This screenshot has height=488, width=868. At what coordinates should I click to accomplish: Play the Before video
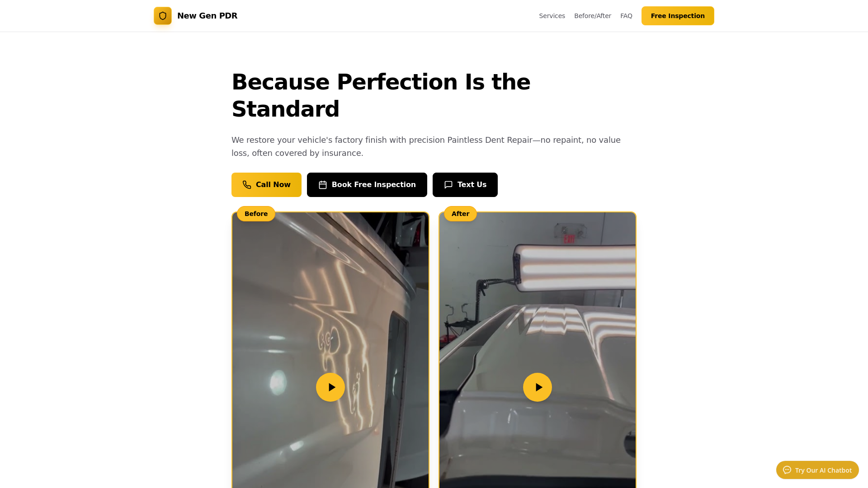click(330, 387)
